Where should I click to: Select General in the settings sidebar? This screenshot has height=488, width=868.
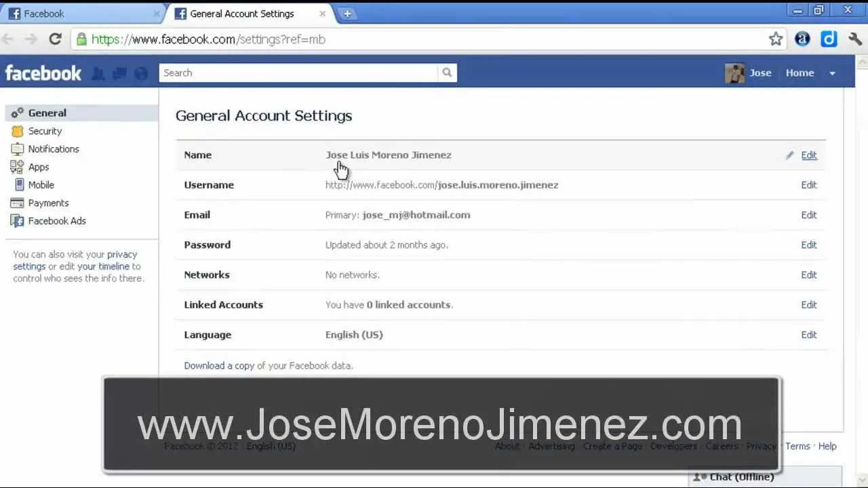click(82, 113)
